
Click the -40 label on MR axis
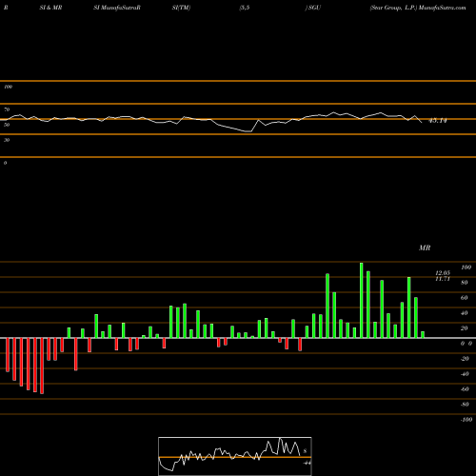(x=465, y=374)
